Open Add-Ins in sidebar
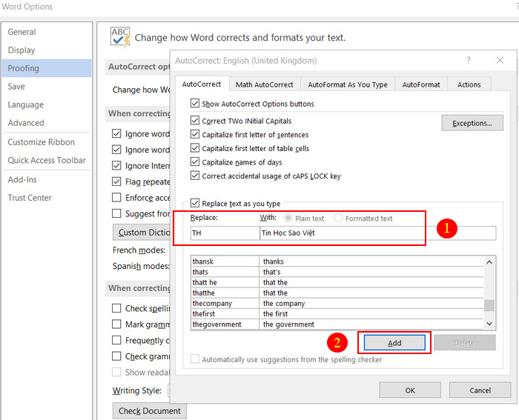Image resolution: width=519 pixels, height=420 pixels. [x=47, y=179]
